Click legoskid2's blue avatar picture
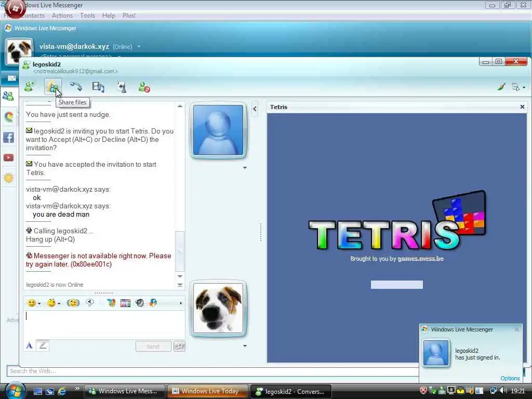The height and width of the screenshot is (399, 532). [218, 130]
